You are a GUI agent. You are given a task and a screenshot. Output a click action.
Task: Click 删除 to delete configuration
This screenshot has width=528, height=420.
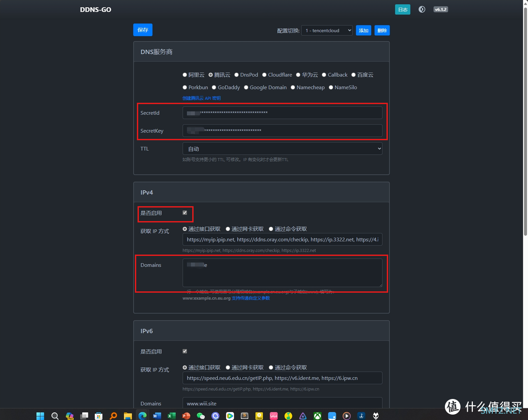tap(382, 30)
